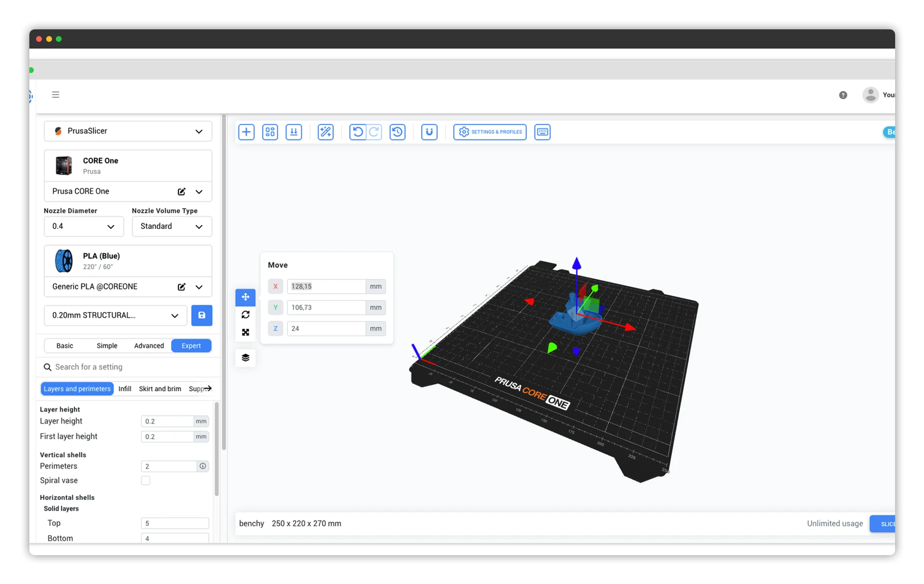Click the add model plus icon
This screenshot has width=924, height=584.
(246, 132)
